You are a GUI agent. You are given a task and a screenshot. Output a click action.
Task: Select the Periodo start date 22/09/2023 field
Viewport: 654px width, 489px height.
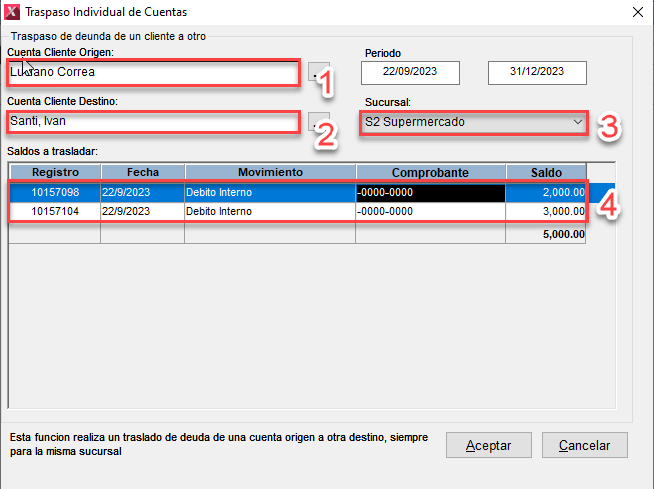[x=410, y=73]
